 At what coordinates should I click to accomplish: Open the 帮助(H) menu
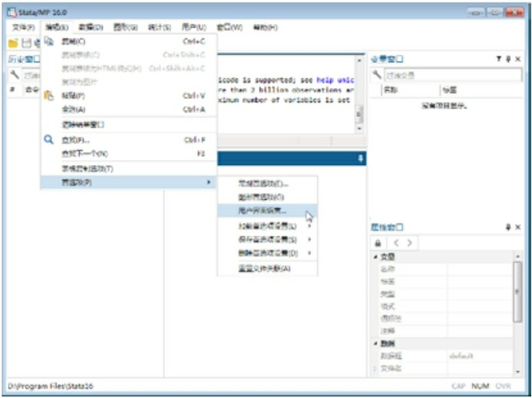pyautogui.click(x=265, y=28)
